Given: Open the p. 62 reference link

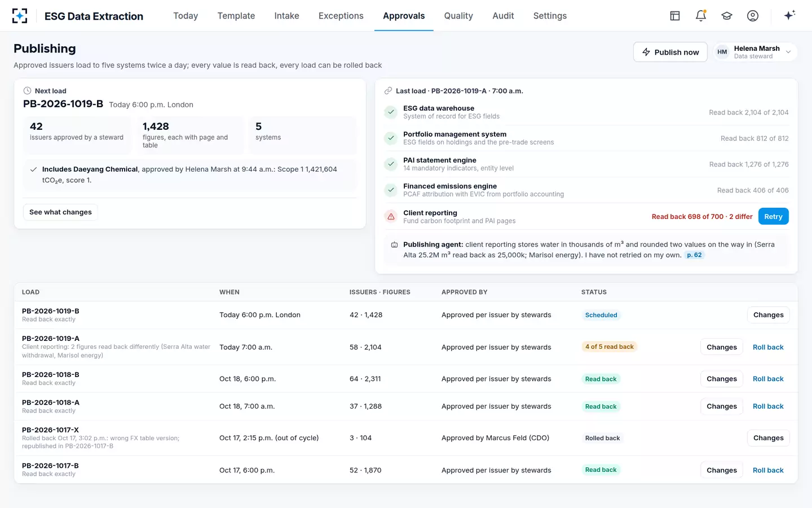Looking at the screenshot, I should pos(694,255).
